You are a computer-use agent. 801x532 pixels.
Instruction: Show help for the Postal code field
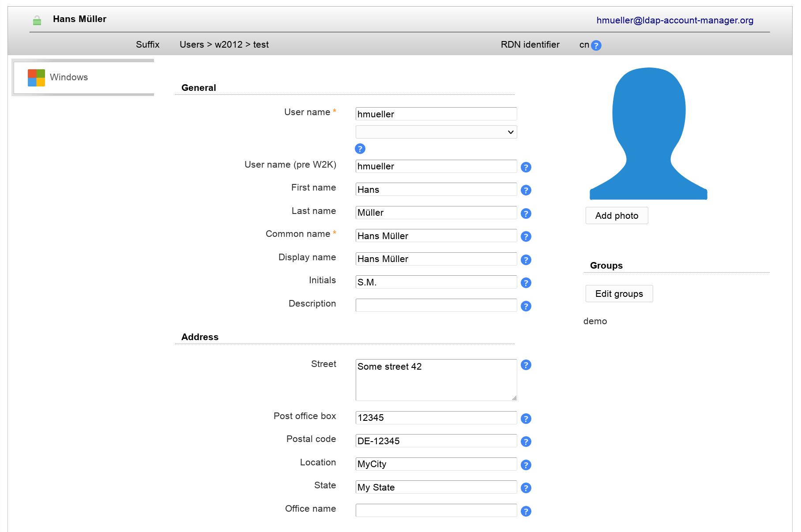(526, 442)
